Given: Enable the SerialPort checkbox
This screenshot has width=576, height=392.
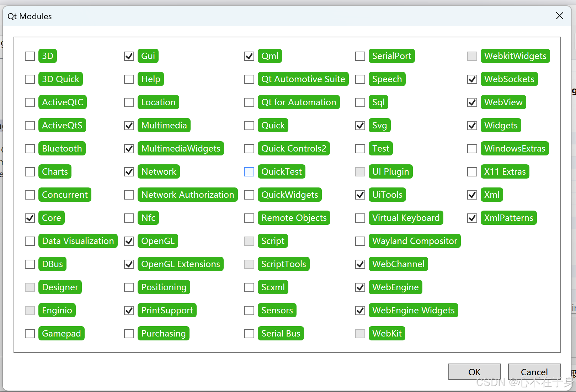Looking at the screenshot, I should 360,56.
